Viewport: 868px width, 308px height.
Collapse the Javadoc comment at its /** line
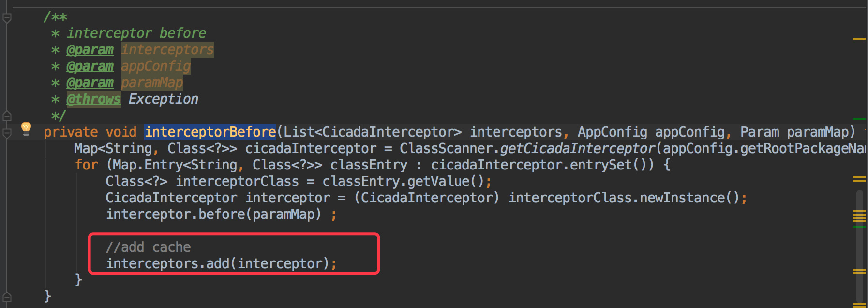click(7, 18)
